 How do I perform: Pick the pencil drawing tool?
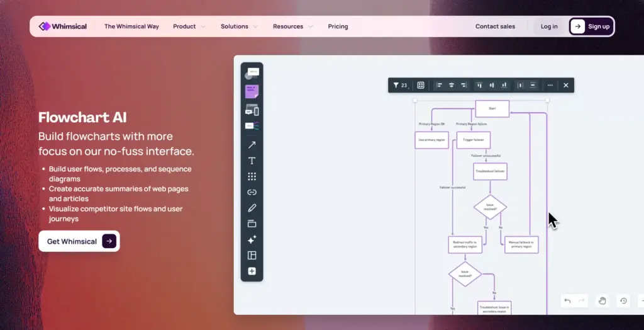[252, 208]
